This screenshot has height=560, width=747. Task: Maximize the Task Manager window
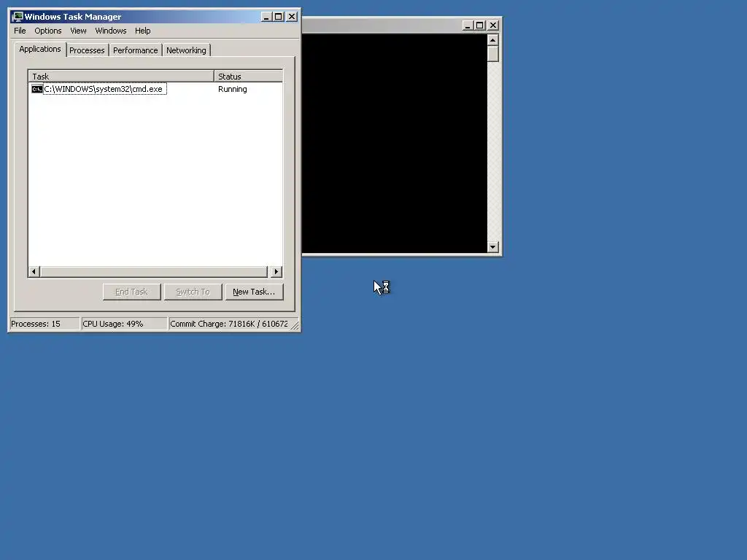tap(278, 17)
